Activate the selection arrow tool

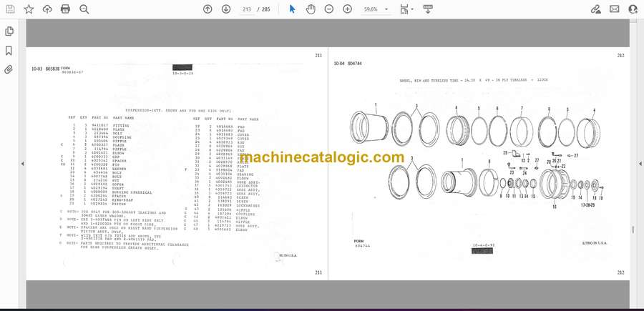pos(293,9)
